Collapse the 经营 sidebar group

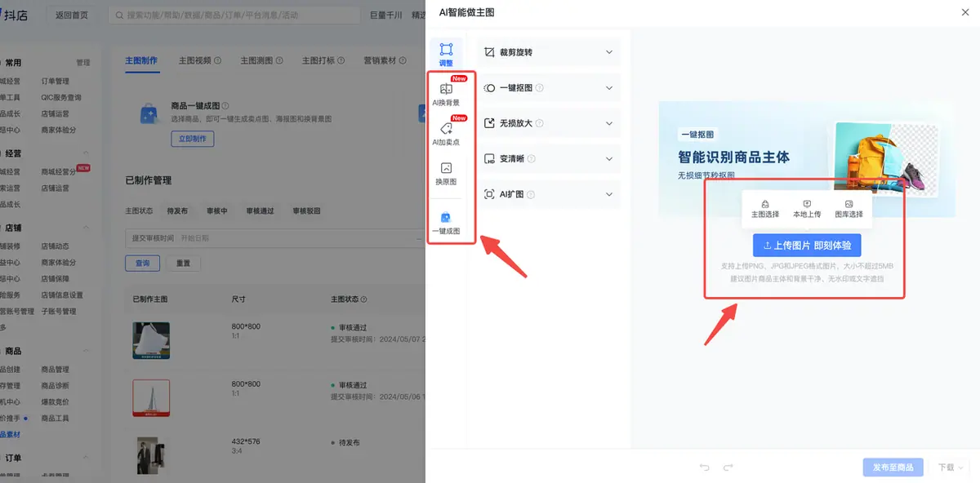click(87, 153)
